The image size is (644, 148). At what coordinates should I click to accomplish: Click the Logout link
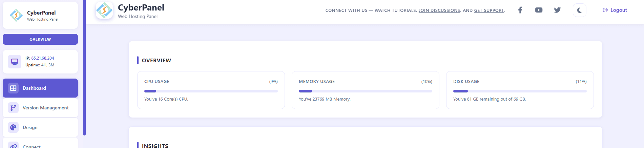[615, 10]
